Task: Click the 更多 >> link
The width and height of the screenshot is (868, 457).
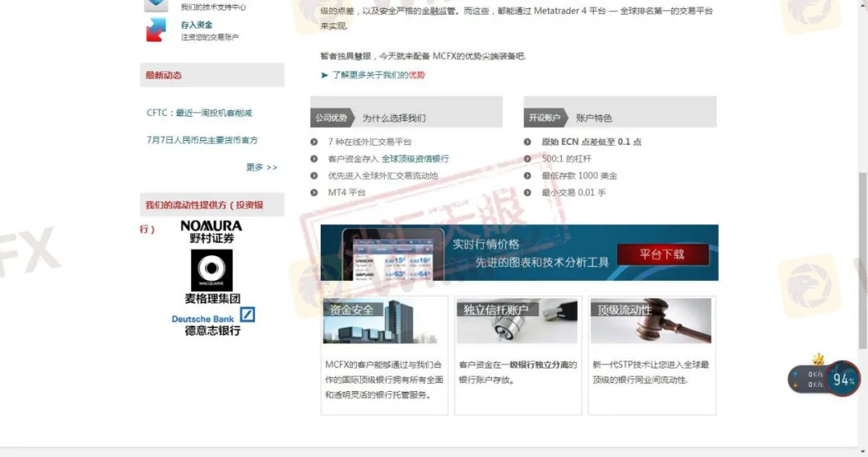Action: tap(262, 167)
